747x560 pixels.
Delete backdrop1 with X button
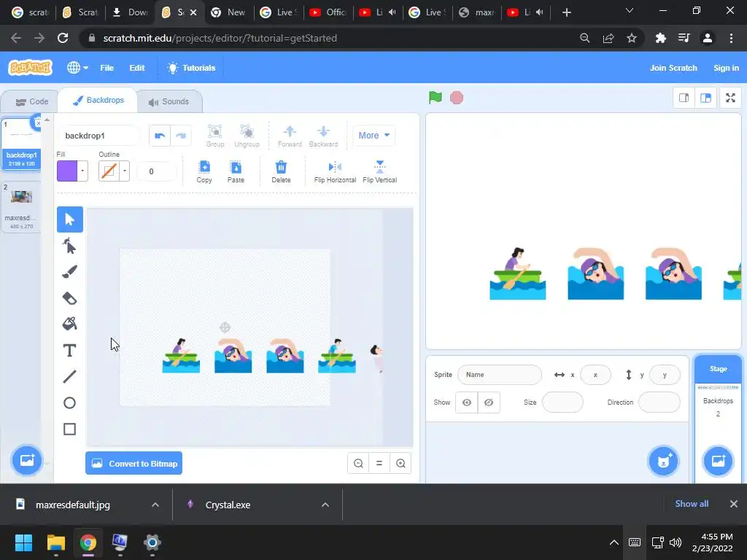pyautogui.click(x=37, y=122)
